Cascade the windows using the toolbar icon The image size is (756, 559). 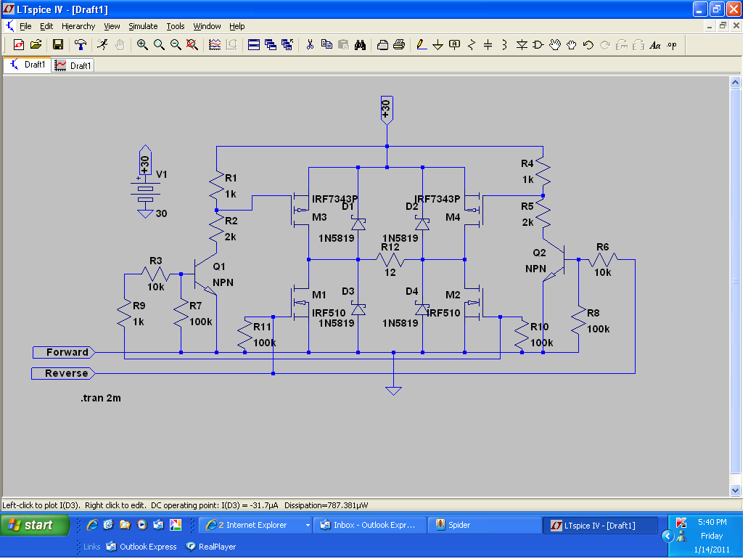[271, 45]
